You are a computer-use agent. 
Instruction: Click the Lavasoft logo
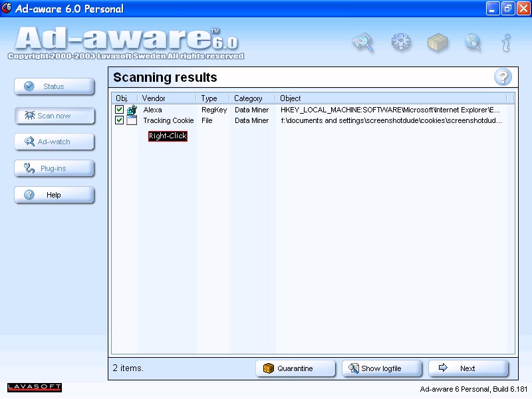pyautogui.click(x=35, y=387)
